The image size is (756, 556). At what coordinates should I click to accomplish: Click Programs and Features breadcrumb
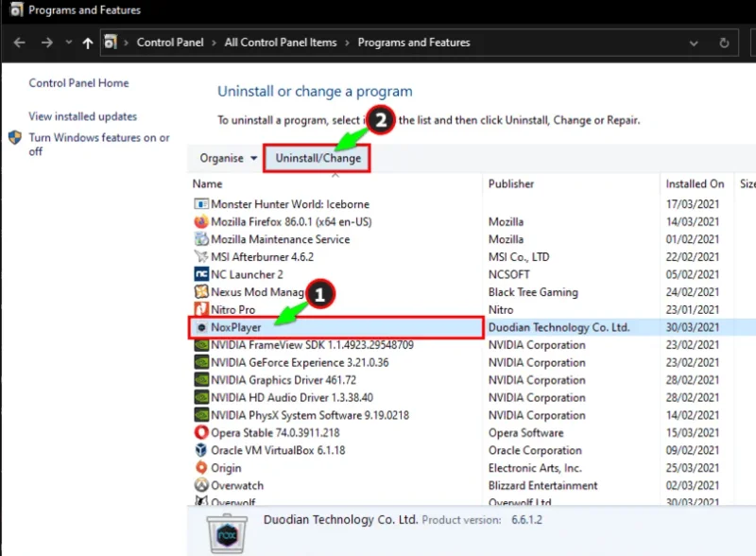pos(414,43)
